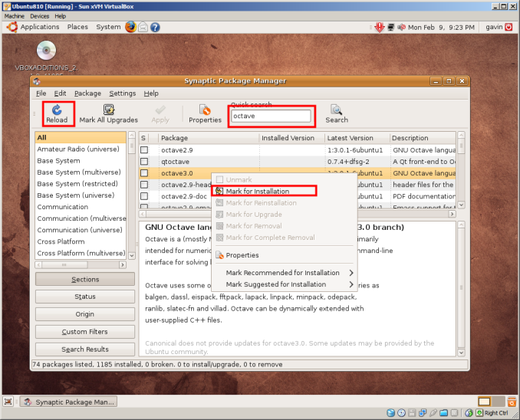This screenshot has height=420, width=520.
Task: Click the mouse integration status icon
Action: coord(469,412)
